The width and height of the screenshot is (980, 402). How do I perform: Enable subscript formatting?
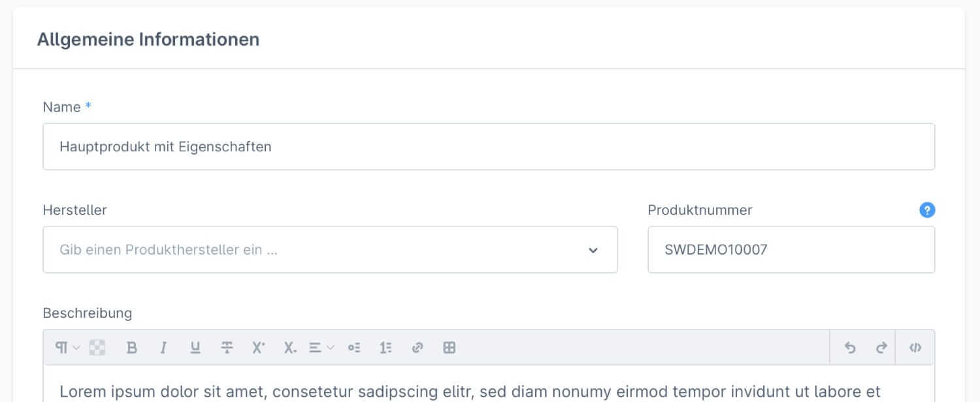click(288, 347)
